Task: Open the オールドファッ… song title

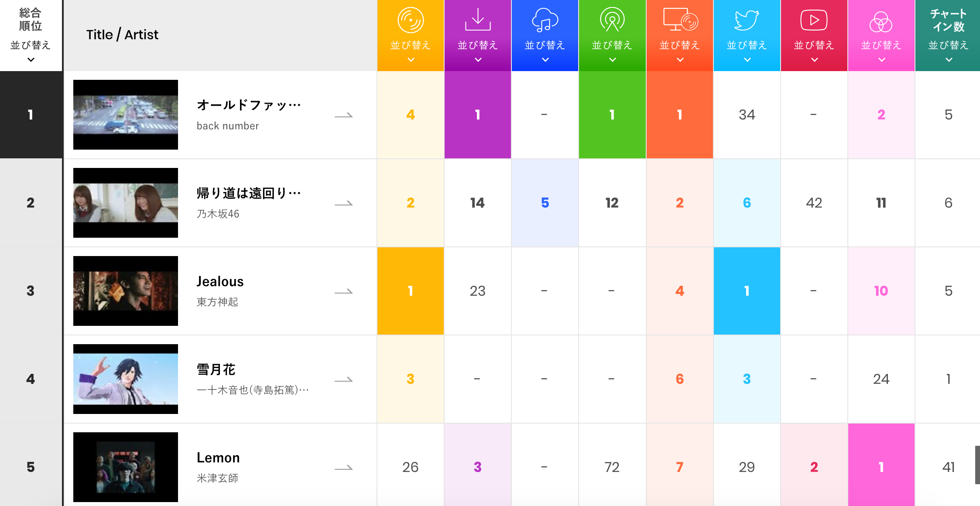Action: point(249,105)
